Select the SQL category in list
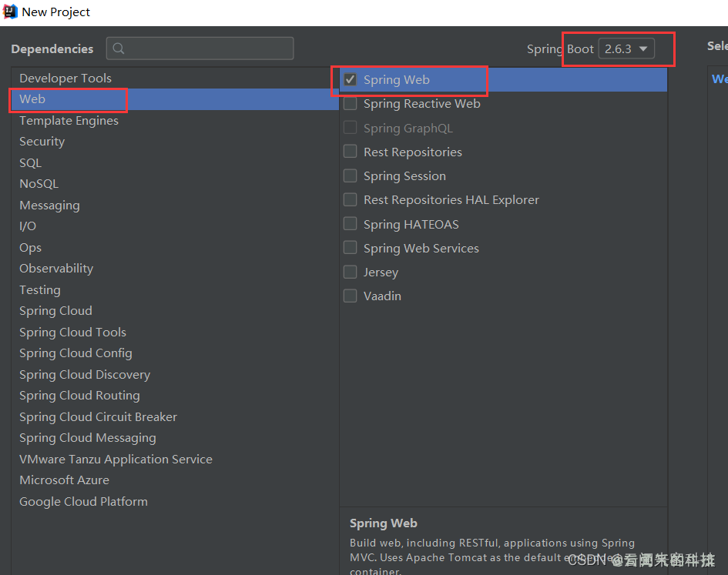The image size is (728, 575). pyautogui.click(x=31, y=163)
